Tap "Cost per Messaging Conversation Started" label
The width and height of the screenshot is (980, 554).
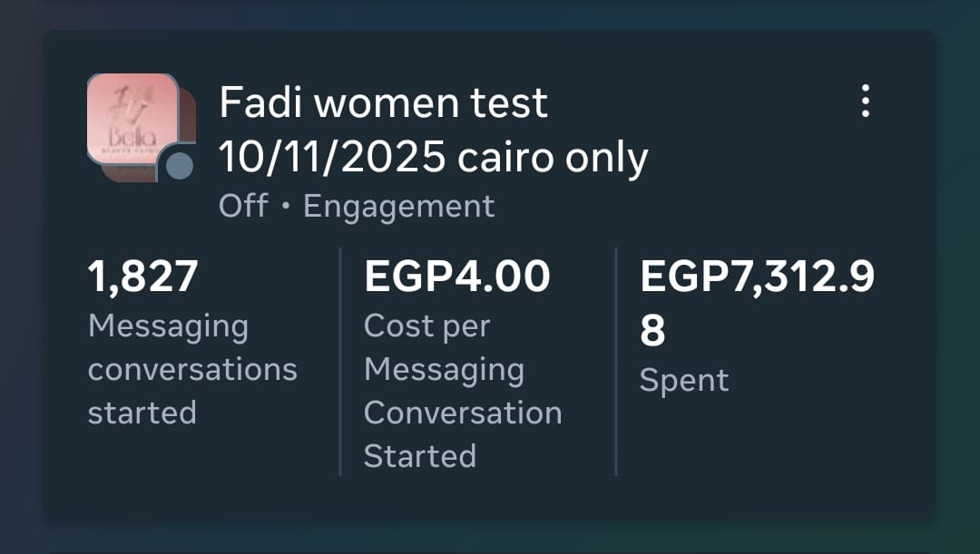462,391
